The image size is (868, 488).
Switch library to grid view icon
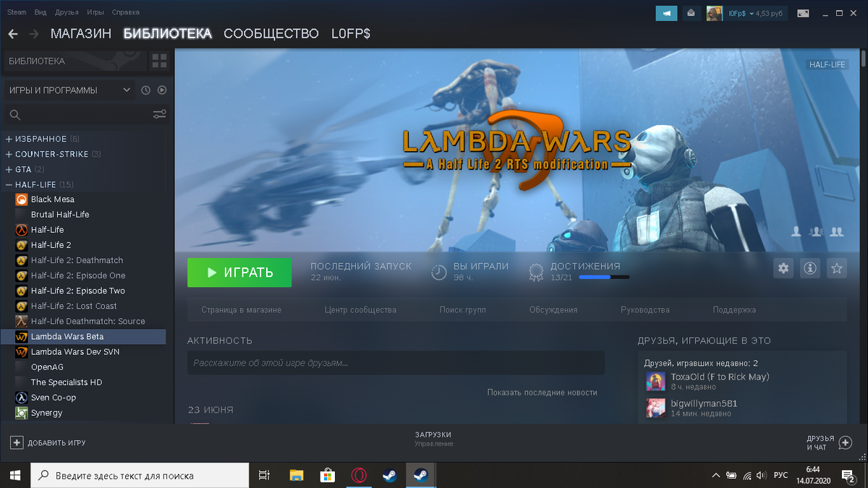(159, 61)
